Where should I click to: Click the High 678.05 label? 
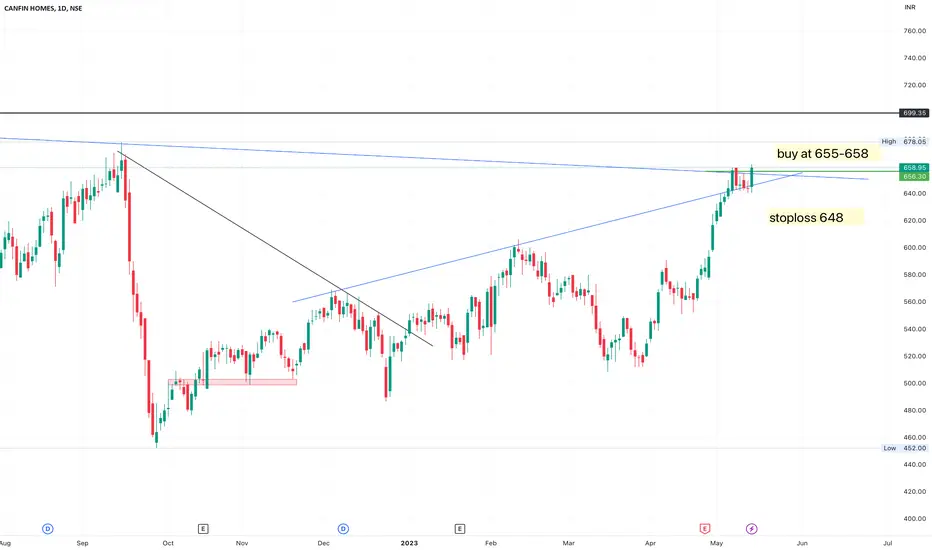[x=904, y=142]
